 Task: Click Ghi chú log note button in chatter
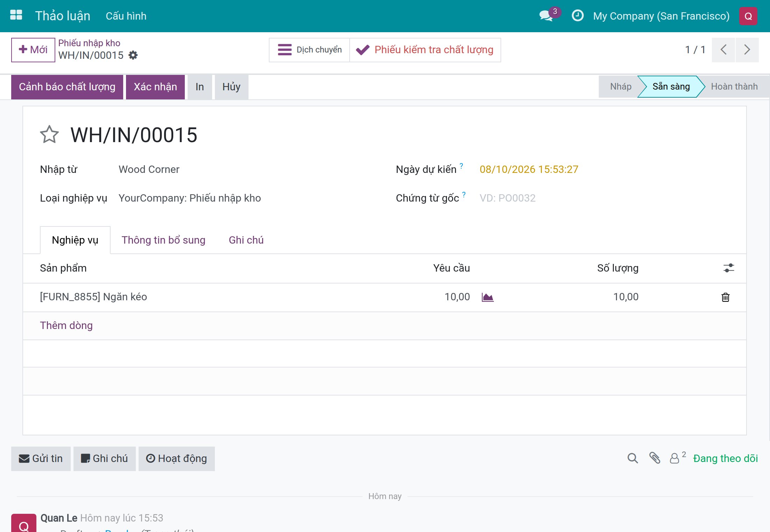click(105, 458)
